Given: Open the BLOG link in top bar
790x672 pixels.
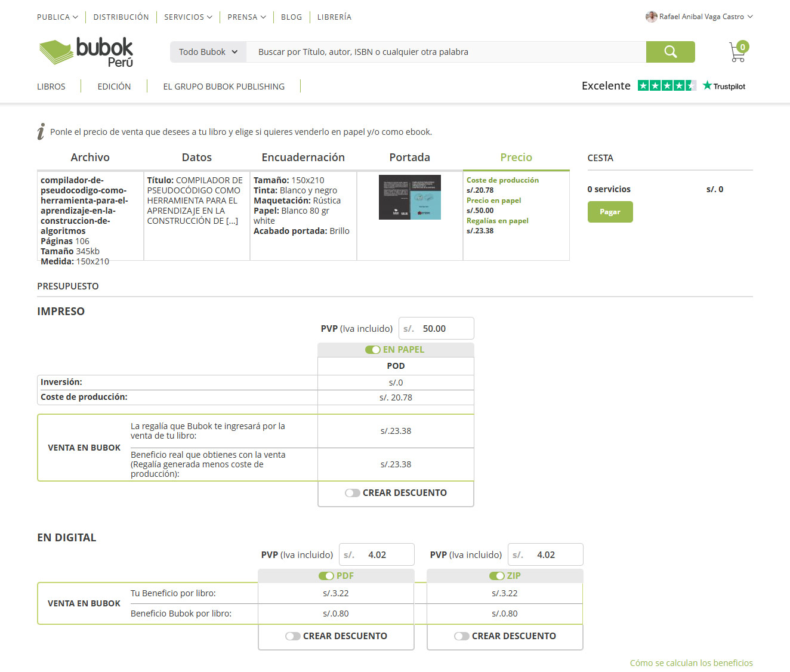Looking at the screenshot, I should pos(291,17).
